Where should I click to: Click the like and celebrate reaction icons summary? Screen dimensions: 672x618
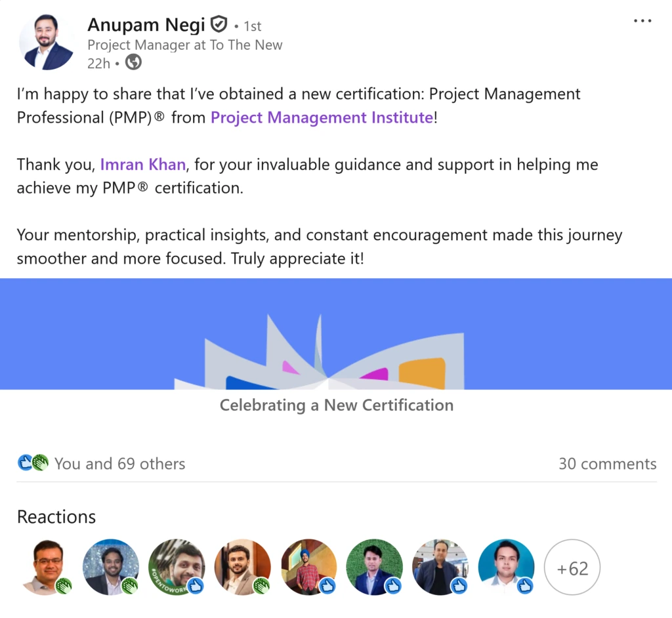pos(33,463)
